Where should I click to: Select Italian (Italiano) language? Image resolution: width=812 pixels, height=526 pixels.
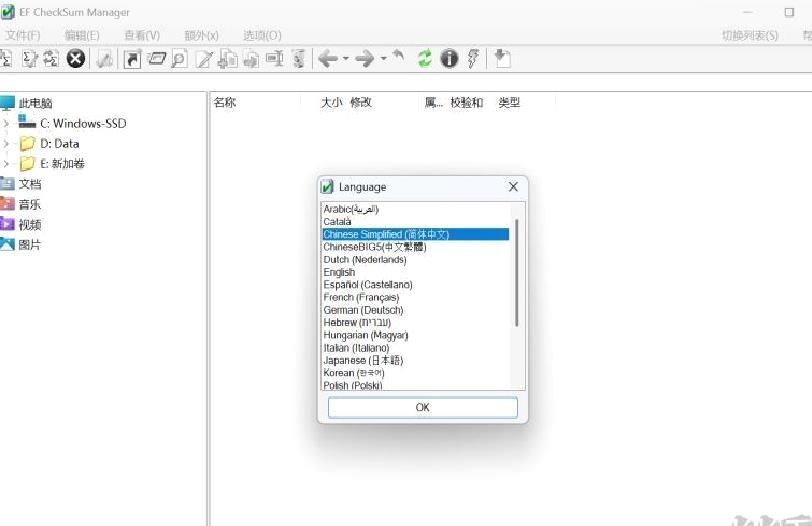[415, 348]
